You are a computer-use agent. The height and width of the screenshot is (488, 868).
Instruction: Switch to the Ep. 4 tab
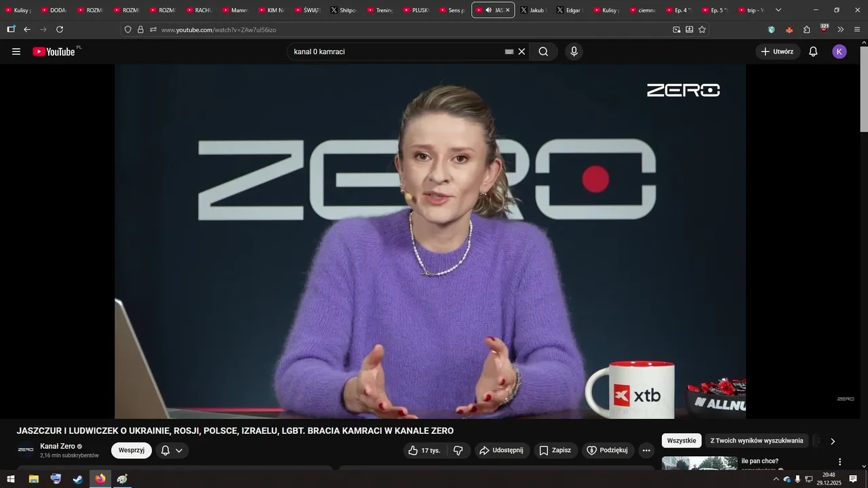click(x=678, y=10)
